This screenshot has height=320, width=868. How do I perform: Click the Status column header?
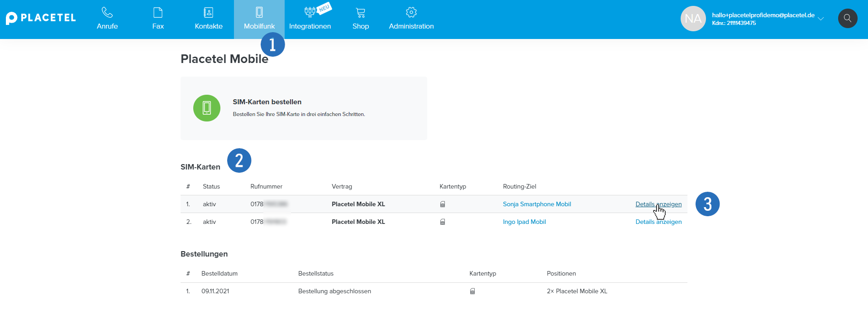click(211, 187)
